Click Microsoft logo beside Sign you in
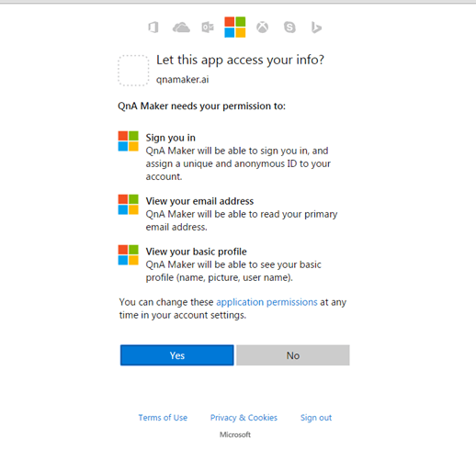 click(129, 141)
